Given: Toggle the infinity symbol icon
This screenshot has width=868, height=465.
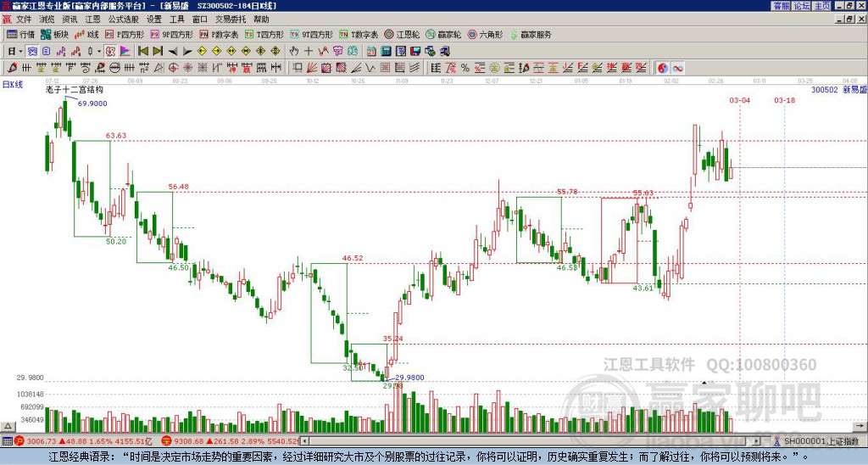Looking at the screenshot, I should point(677,68).
